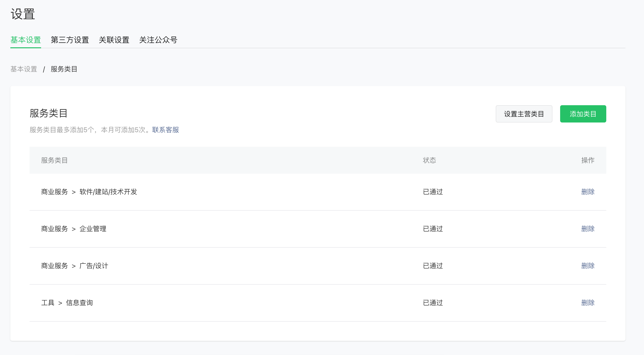Click the 服务类目 breadcrumb text
Screen dimensions: 644x355
click(x=64, y=69)
